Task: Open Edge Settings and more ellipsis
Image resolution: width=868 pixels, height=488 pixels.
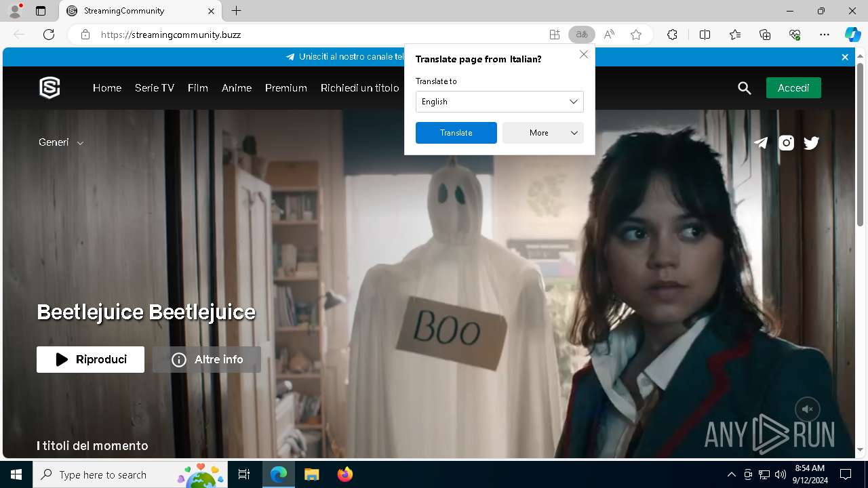Action: click(x=825, y=35)
